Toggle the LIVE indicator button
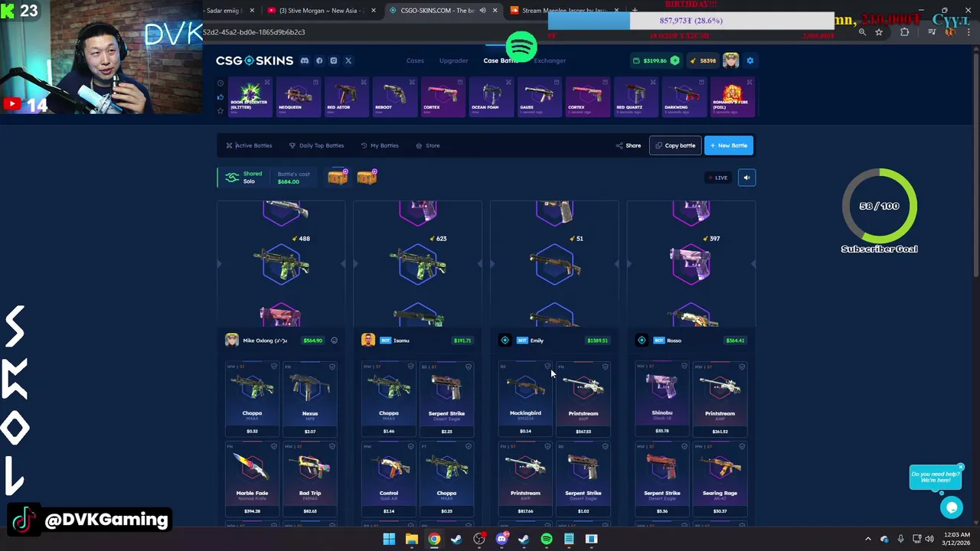The height and width of the screenshot is (551, 980). (x=718, y=178)
